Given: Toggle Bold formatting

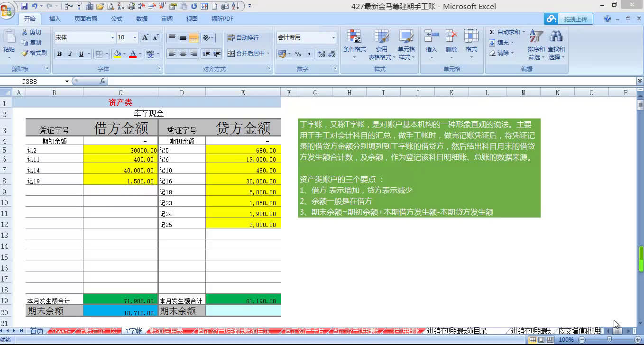Looking at the screenshot, I should click(x=59, y=54).
